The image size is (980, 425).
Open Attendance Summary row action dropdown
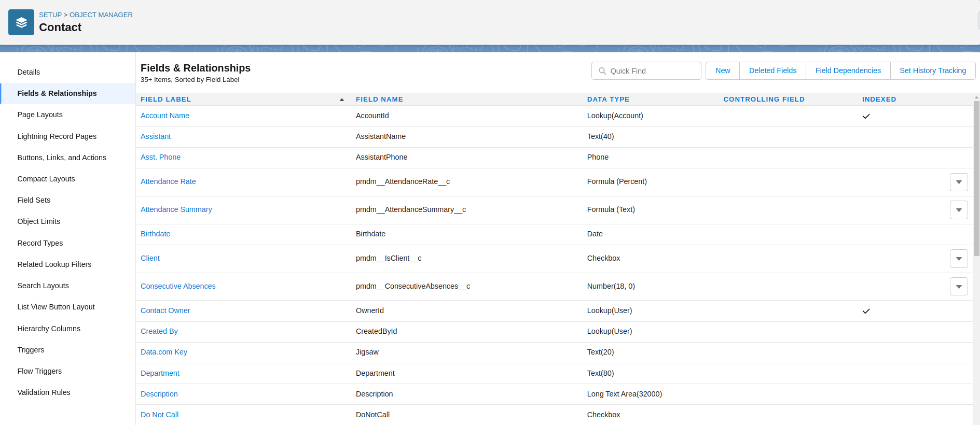(x=959, y=210)
